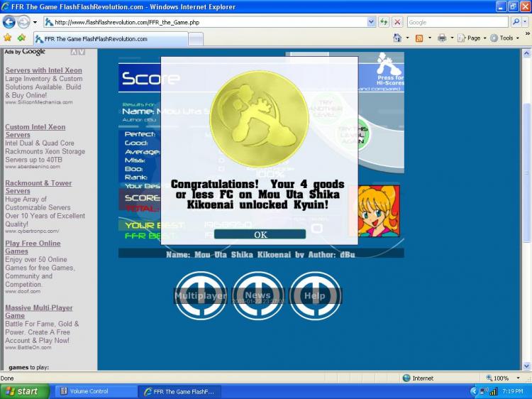Open Play Free Online Games ad link
Viewport: 532px width, 399px height.
pos(33,247)
